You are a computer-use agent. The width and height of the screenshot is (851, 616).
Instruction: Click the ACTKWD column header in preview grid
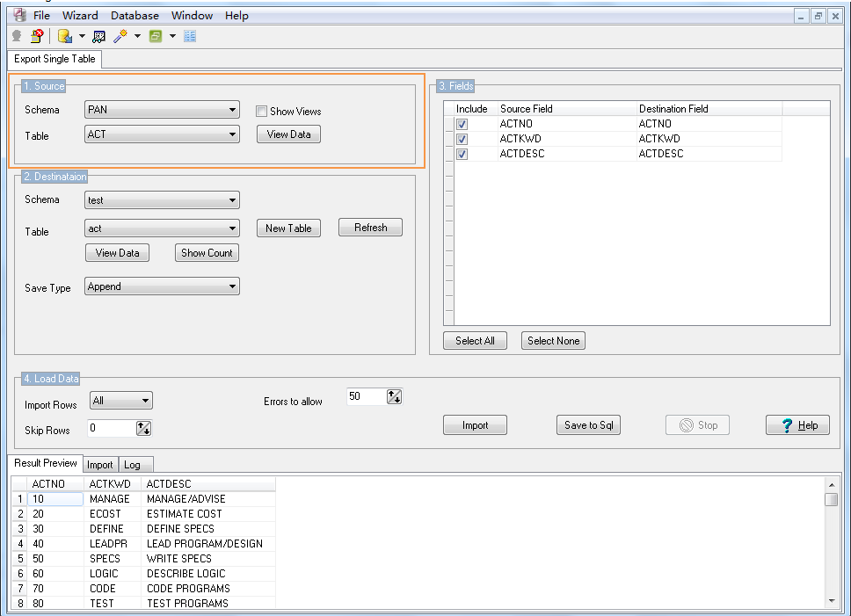click(x=113, y=483)
